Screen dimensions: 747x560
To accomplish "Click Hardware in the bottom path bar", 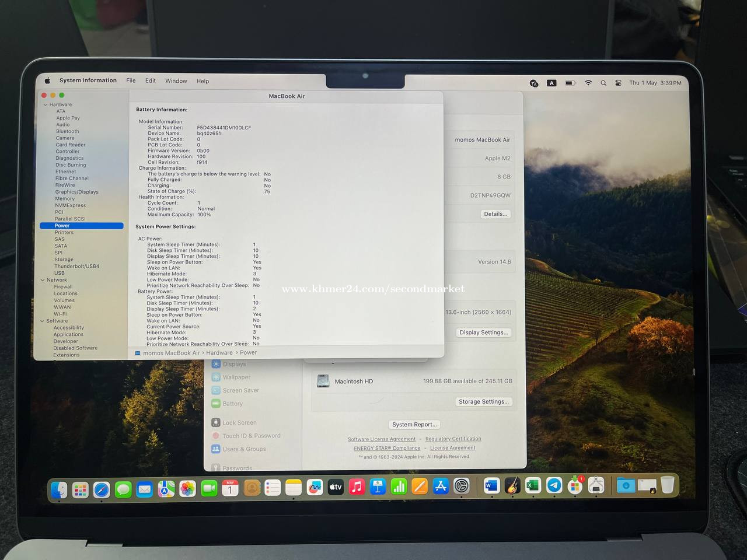I will [219, 352].
